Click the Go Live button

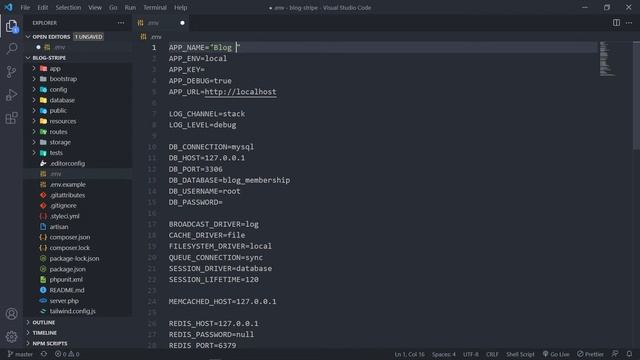tap(556, 354)
